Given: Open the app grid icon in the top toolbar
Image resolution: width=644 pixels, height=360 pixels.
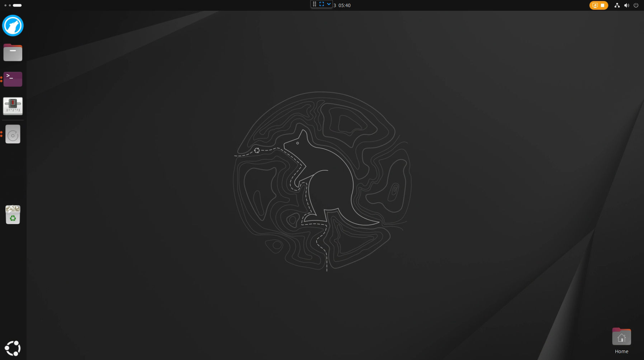Looking at the screenshot, I should (x=314, y=4).
